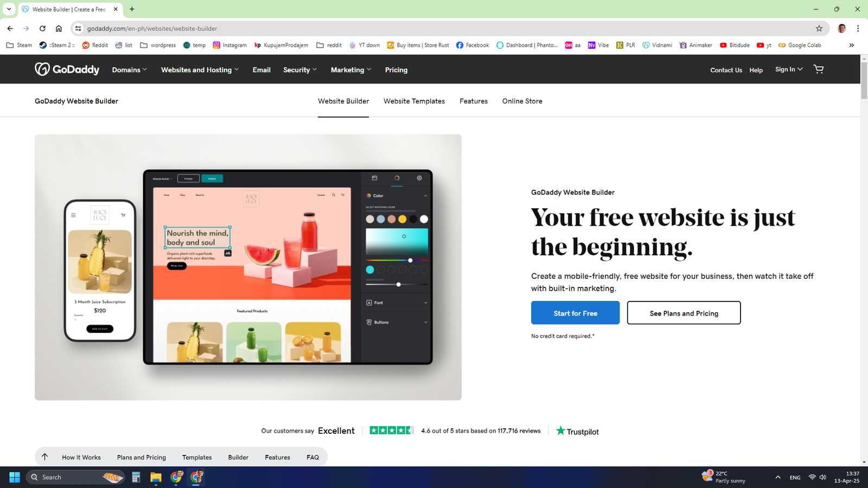Screen dimensions: 868x488
Task: Open the tab search dropdown arrow
Action: (x=9, y=9)
